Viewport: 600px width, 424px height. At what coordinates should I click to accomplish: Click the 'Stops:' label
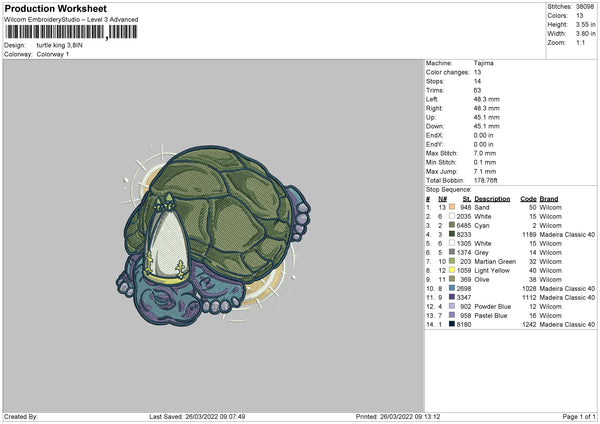point(435,81)
